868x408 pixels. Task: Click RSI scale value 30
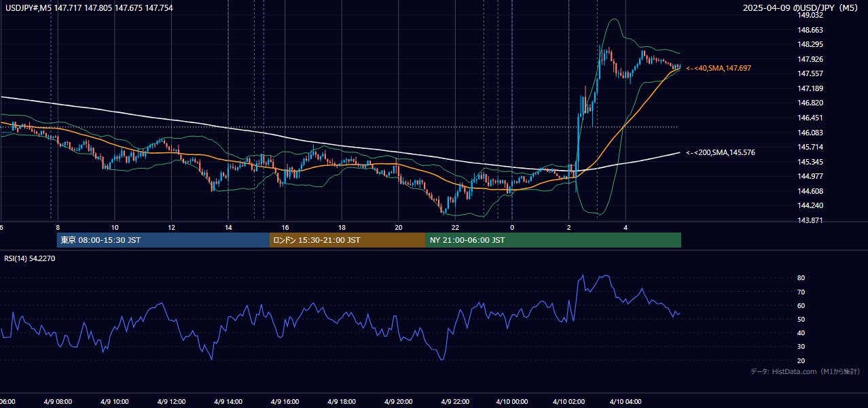point(801,347)
